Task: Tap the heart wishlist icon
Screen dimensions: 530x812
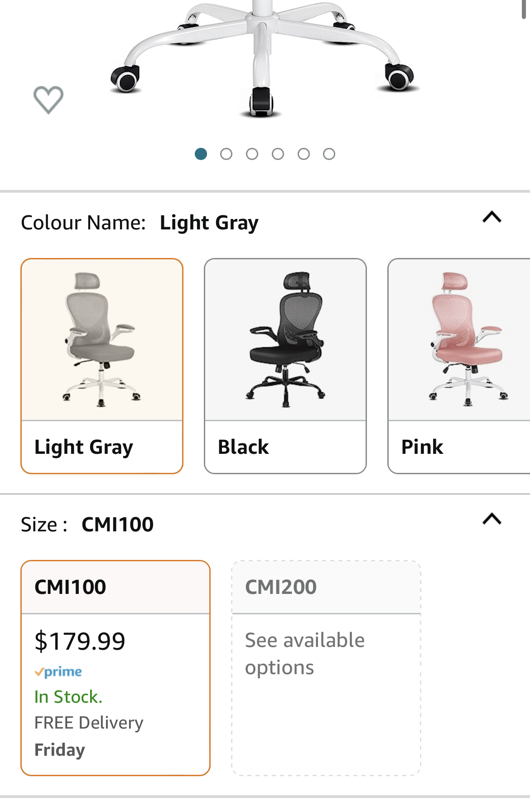Action: click(48, 99)
